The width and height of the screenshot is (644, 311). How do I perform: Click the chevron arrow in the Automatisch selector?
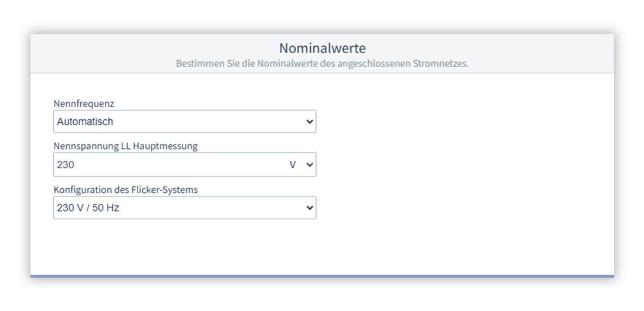(x=310, y=122)
